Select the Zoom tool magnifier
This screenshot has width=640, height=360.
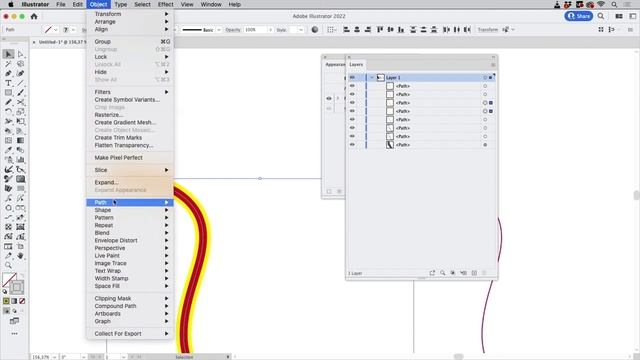coord(9,265)
